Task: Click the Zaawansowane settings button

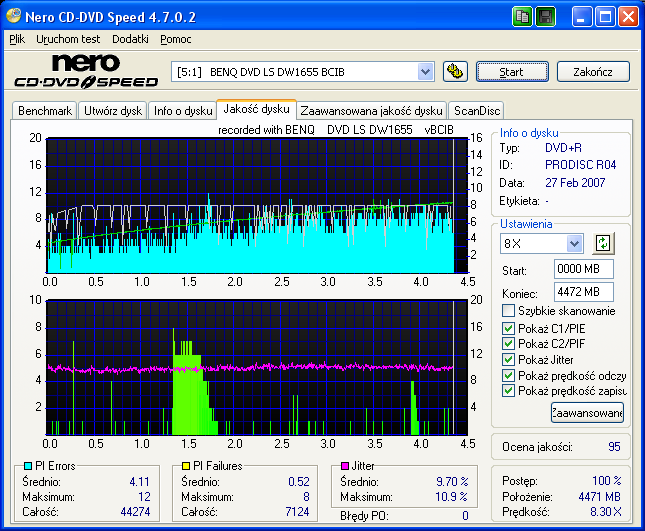Action: tap(587, 413)
